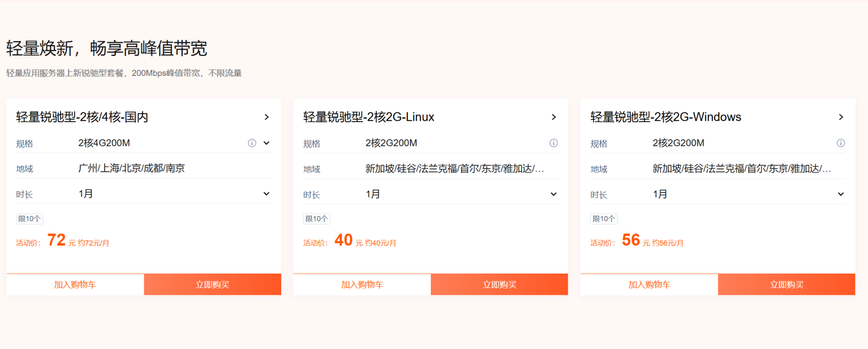Click 加入购物车 in 2核2G-Linux card

[362, 284]
